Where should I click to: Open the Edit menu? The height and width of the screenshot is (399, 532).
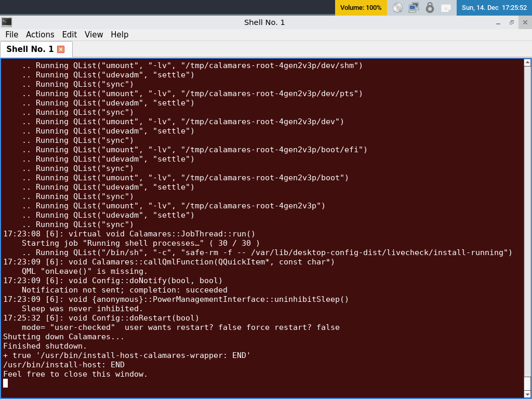[x=69, y=34]
